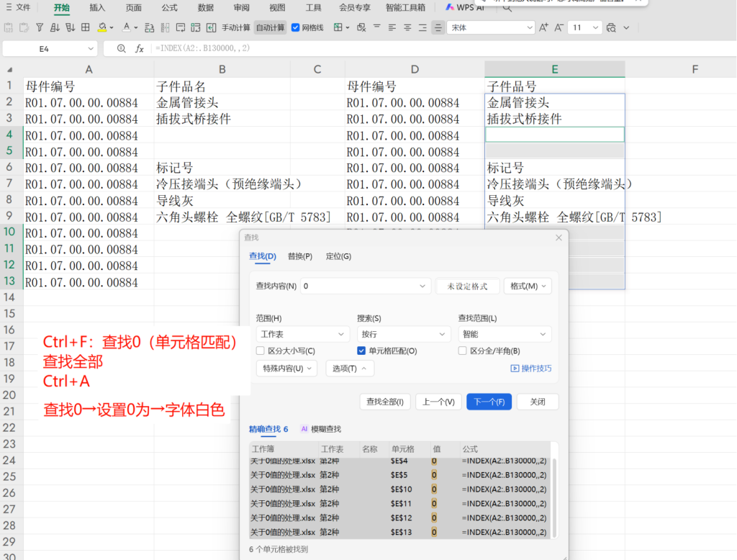Click the highlighted vertical center align icon
Screen dimensions: 737x560
click(438, 28)
